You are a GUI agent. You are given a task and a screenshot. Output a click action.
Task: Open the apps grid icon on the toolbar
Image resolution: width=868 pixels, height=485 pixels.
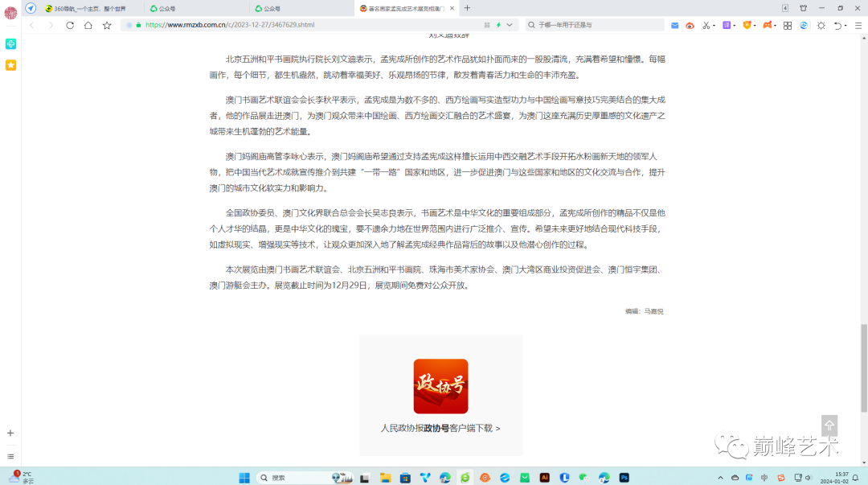pyautogui.click(x=788, y=25)
